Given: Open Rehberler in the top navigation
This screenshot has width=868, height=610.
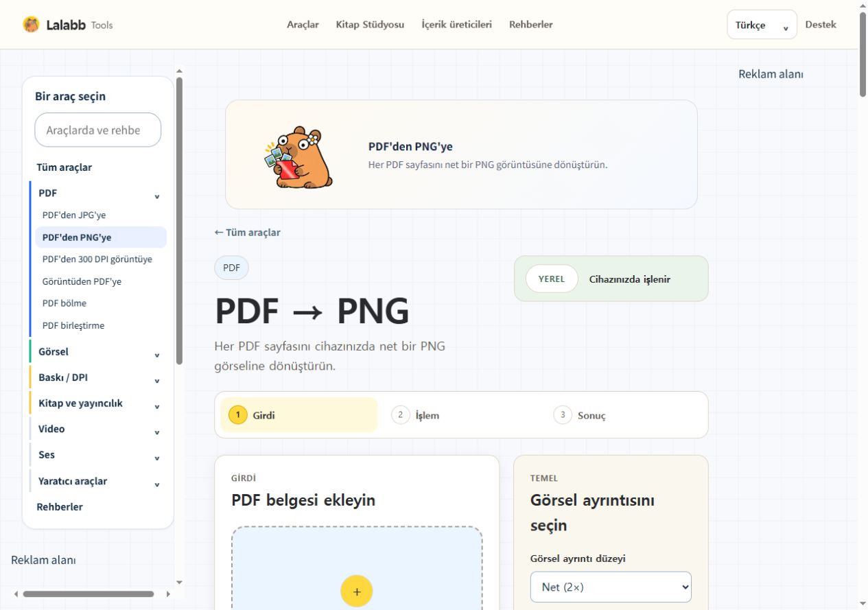Looking at the screenshot, I should 530,25.
